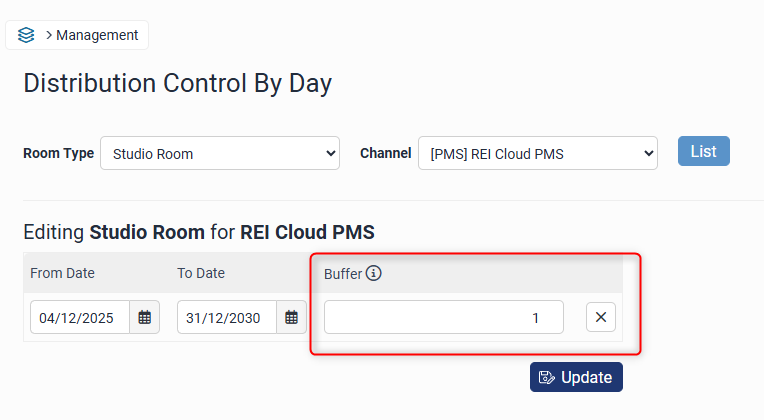The width and height of the screenshot is (764, 420).
Task: Click the To Date column header
Action: point(201,273)
